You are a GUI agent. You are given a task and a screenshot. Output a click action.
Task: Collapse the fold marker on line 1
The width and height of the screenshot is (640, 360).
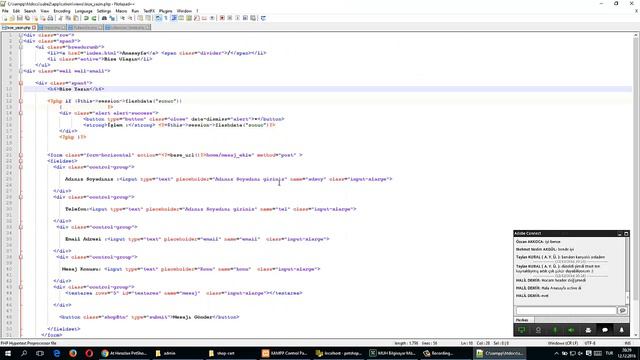[x=20, y=35]
